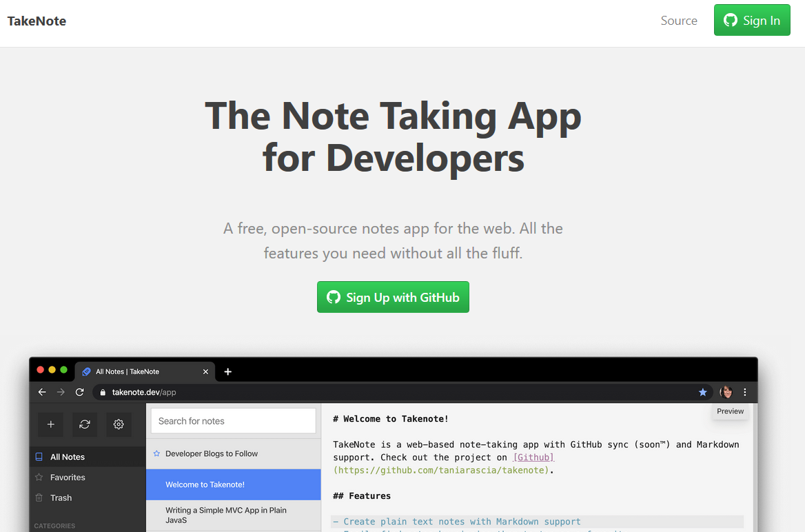Open the browser three-dot menu
Screen dimensions: 805x532
pyautogui.click(x=744, y=391)
